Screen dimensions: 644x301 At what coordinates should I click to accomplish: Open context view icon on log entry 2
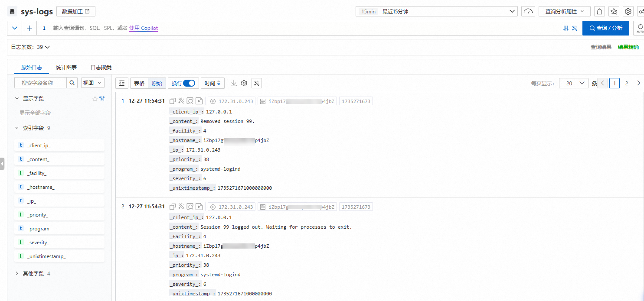190,207
